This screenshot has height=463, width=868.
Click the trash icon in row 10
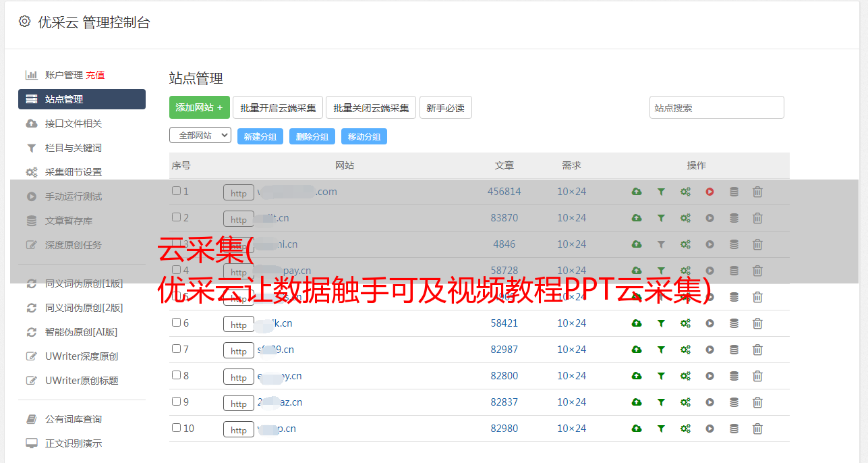pos(757,429)
